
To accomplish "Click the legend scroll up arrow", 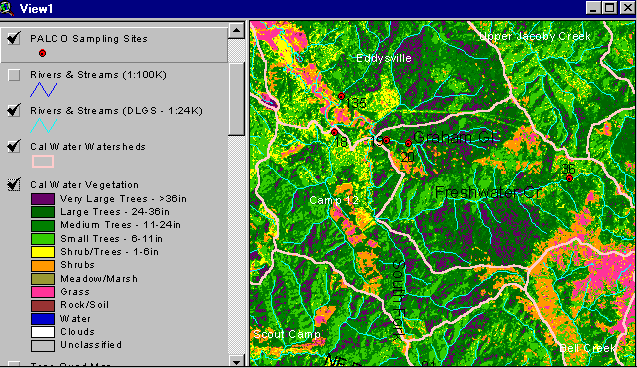I will point(236,30).
